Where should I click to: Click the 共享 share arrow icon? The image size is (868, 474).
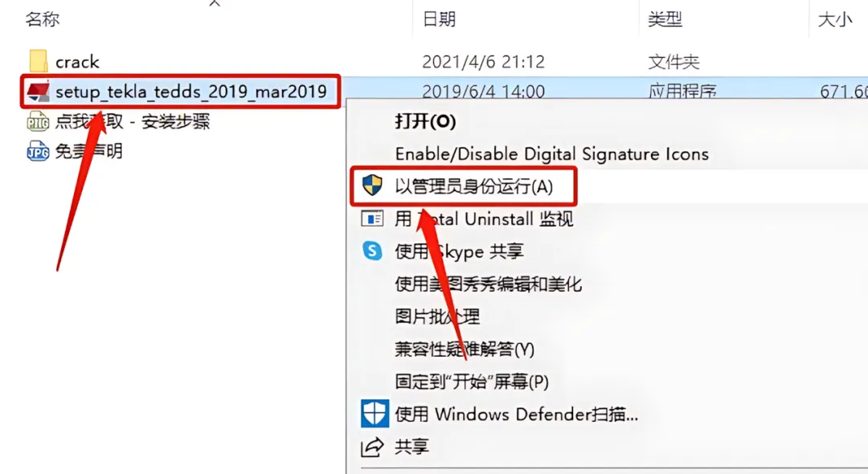coord(372,447)
